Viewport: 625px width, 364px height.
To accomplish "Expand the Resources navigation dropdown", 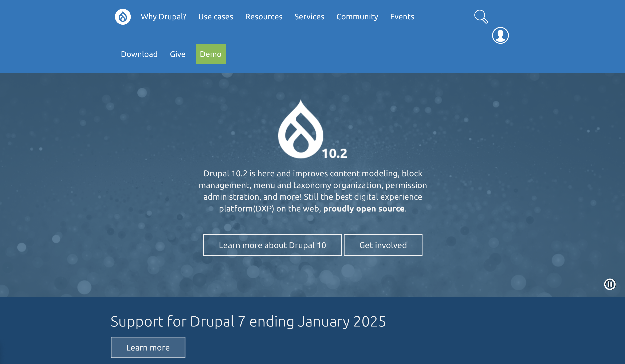I will click(x=264, y=16).
